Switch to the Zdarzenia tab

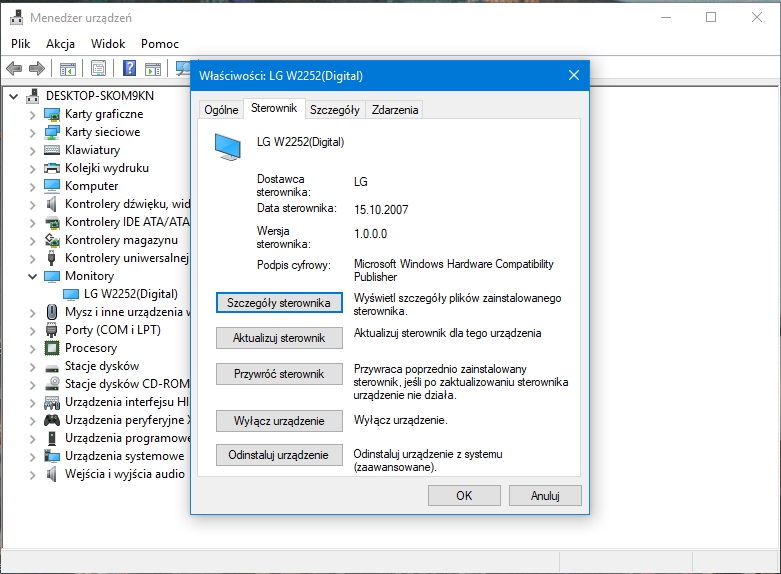pos(394,110)
